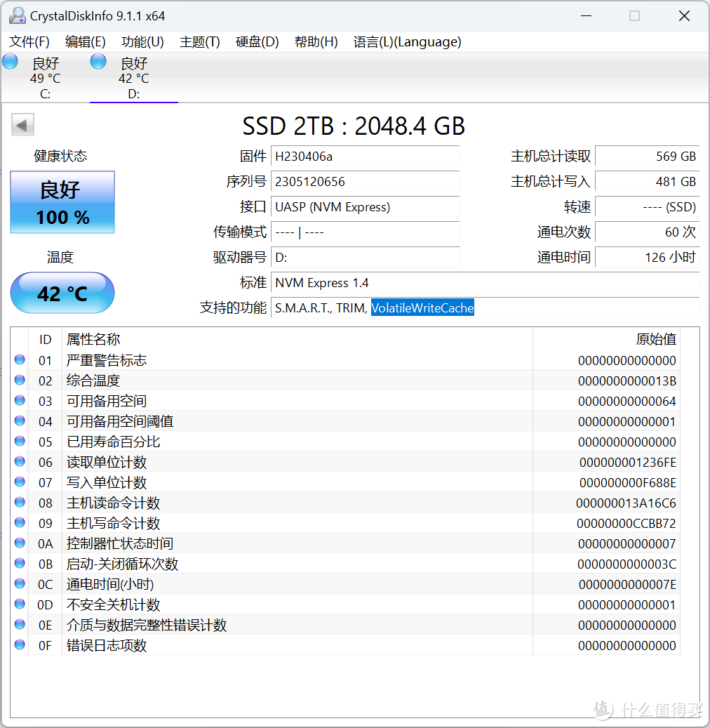Click status dot for attribute 0E 介质与数据完整性错误计数
The image size is (710, 728).
[x=20, y=625]
